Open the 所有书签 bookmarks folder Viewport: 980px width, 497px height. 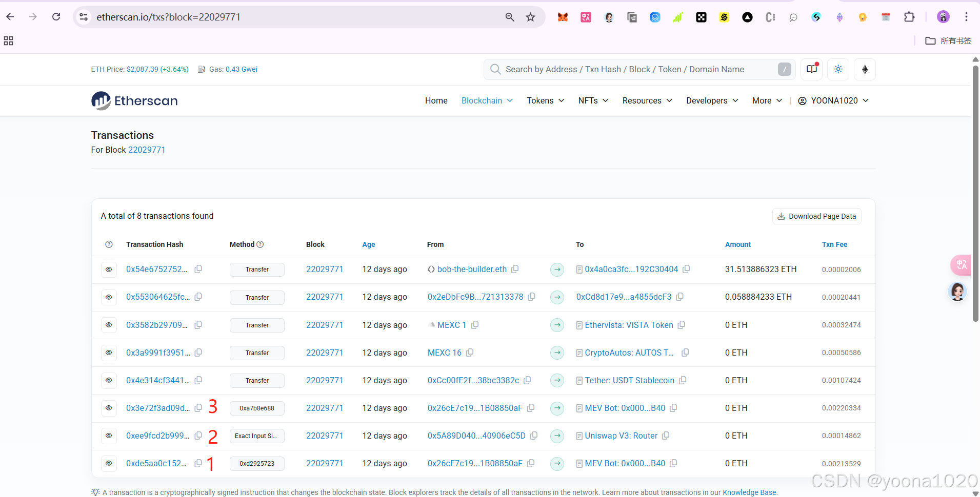(948, 41)
